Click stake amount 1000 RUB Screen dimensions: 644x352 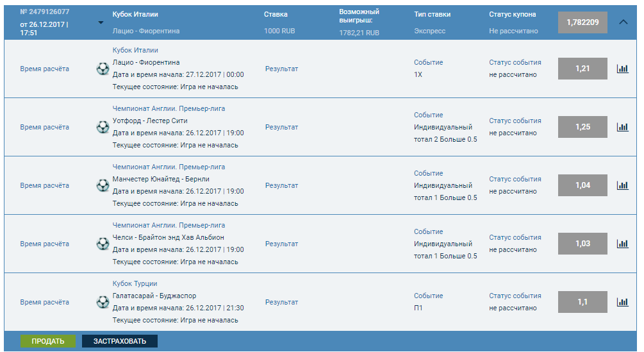tap(279, 31)
